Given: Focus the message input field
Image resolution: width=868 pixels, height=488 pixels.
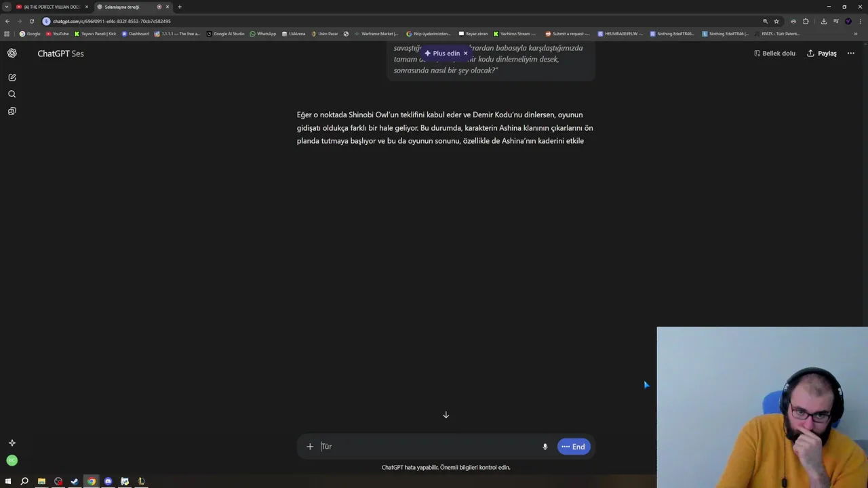Looking at the screenshot, I should point(427,447).
